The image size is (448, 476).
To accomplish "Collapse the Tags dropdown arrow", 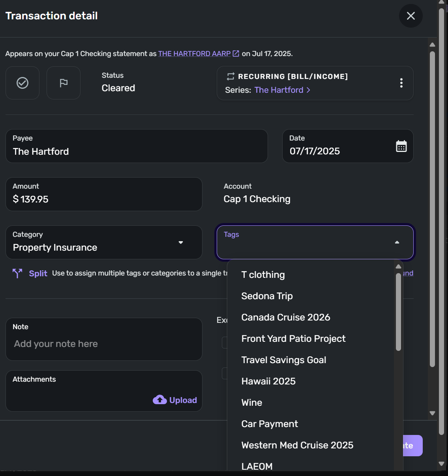I will click(397, 242).
